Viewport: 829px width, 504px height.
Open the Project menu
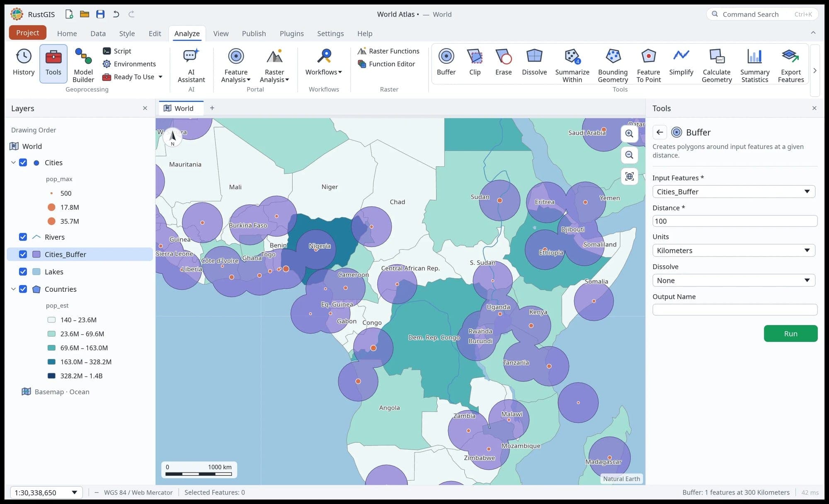(x=27, y=33)
